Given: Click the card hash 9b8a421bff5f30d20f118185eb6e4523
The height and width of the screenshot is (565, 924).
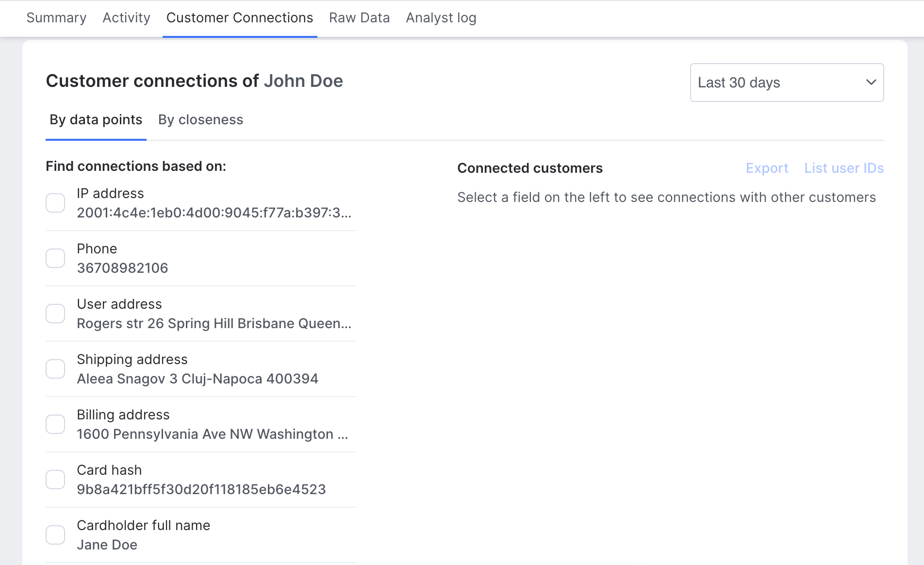Looking at the screenshot, I should pos(201,489).
